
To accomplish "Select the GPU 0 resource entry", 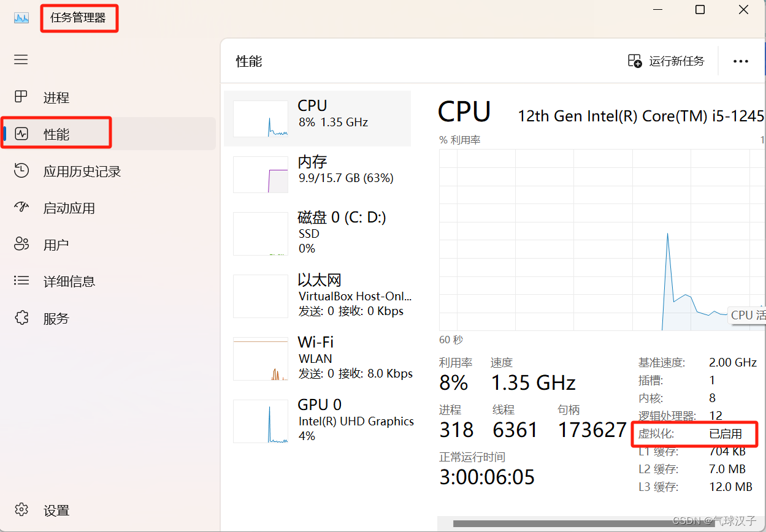I will point(317,420).
